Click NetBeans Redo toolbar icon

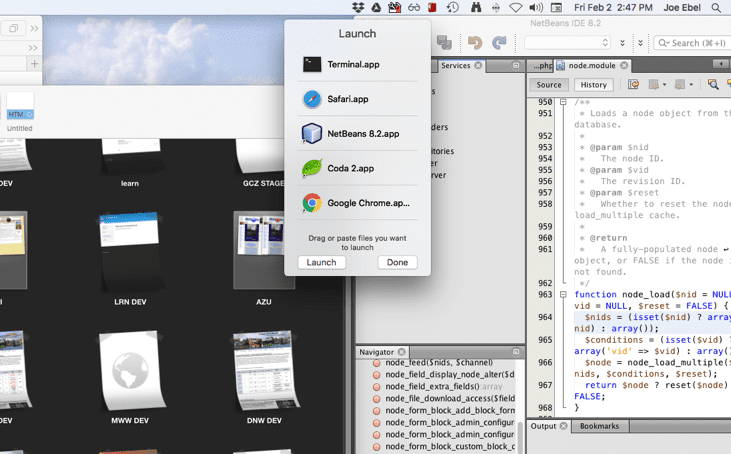click(499, 43)
